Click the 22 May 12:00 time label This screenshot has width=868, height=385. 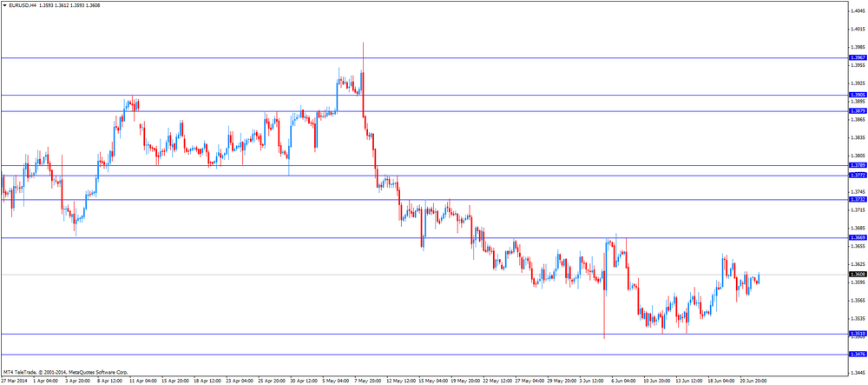497,382
